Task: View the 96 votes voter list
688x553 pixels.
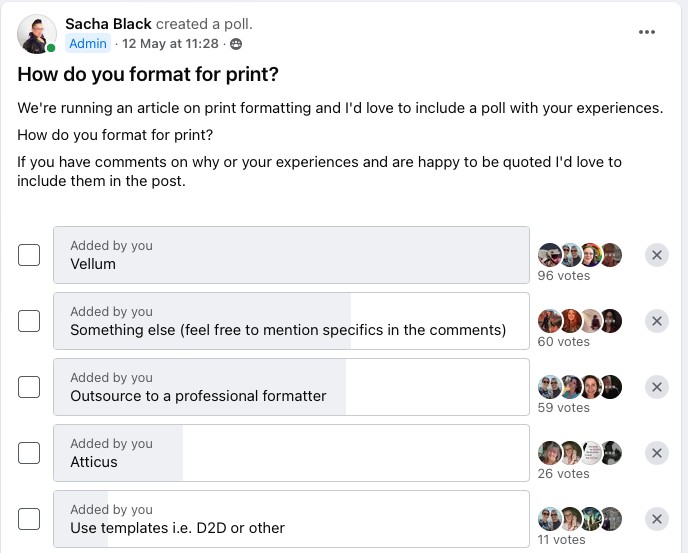Action: [x=564, y=276]
